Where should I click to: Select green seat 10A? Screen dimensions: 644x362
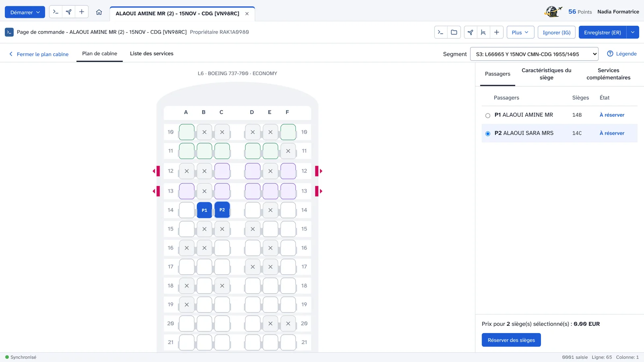[x=187, y=132]
